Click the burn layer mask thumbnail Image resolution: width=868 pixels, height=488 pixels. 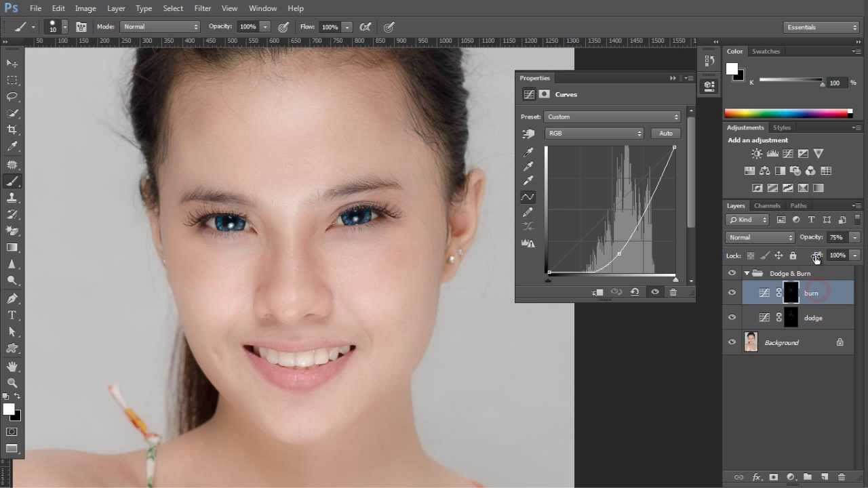[x=791, y=293]
